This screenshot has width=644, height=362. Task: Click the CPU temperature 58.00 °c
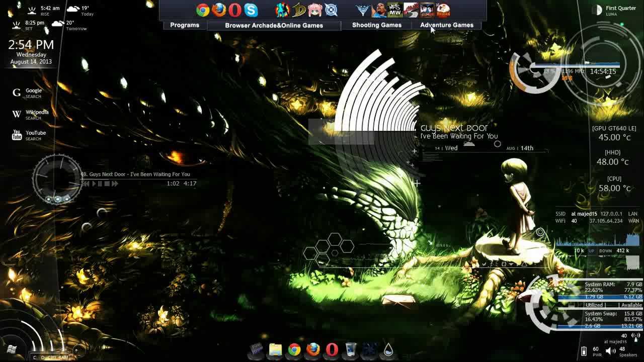[614, 188]
